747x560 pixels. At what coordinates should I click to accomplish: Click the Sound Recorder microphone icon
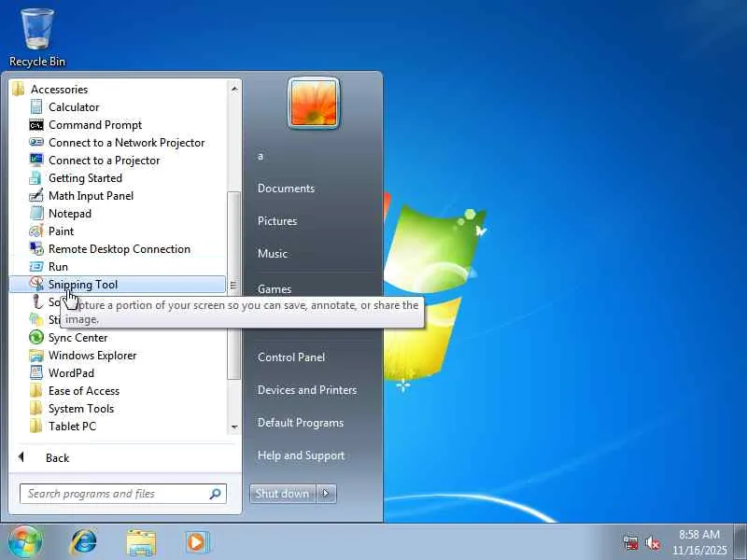(36, 301)
